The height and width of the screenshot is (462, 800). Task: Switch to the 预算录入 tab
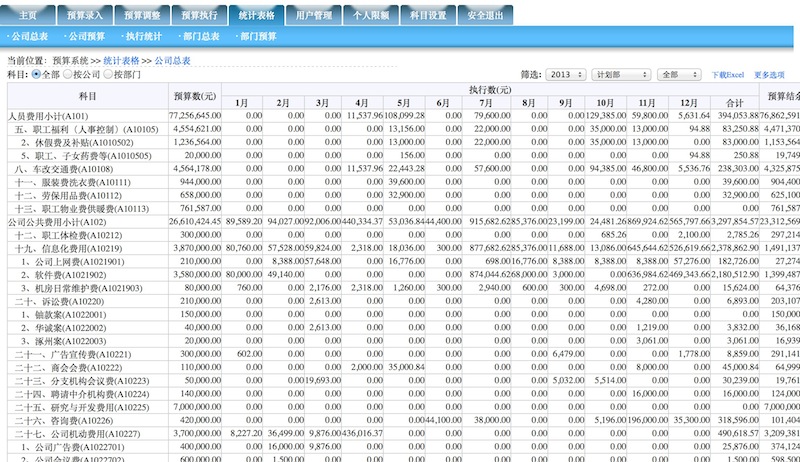click(x=85, y=15)
